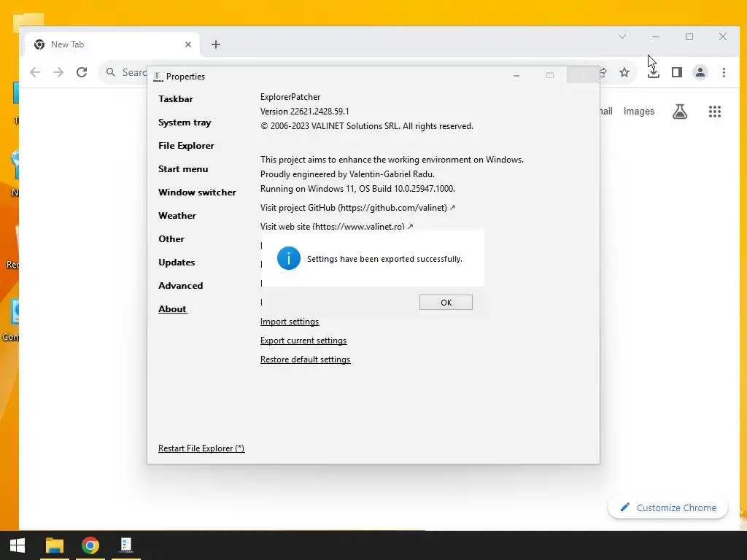Screen dimensions: 747x560
Task: Open a new Chrome tab with plus icon
Action: click(x=216, y=44)
